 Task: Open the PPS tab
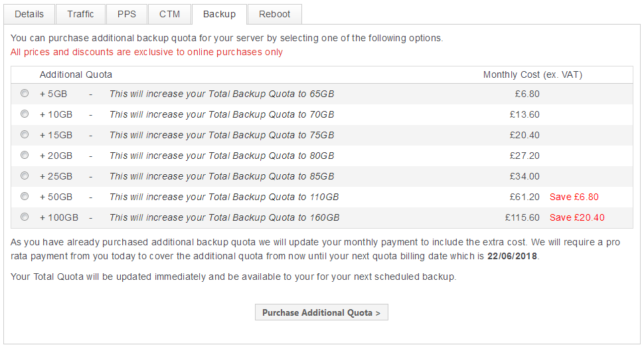click(127, 14)
